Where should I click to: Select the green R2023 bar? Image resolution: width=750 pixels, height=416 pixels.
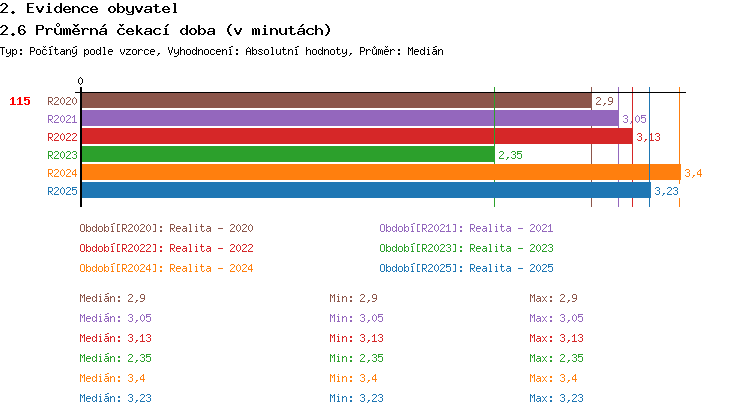coord(287,155)
